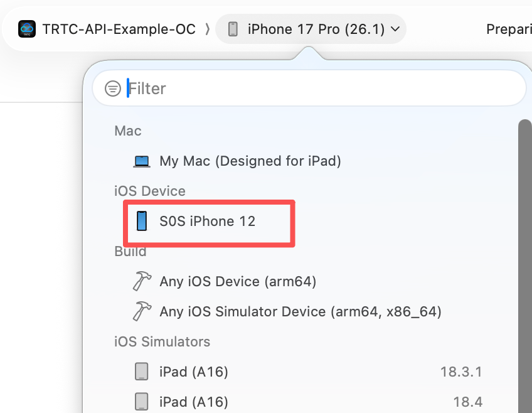Click the Preparing activity status text
Image resolution: width=532 pixels, height=413 pixels.
(x=508, y=29)
